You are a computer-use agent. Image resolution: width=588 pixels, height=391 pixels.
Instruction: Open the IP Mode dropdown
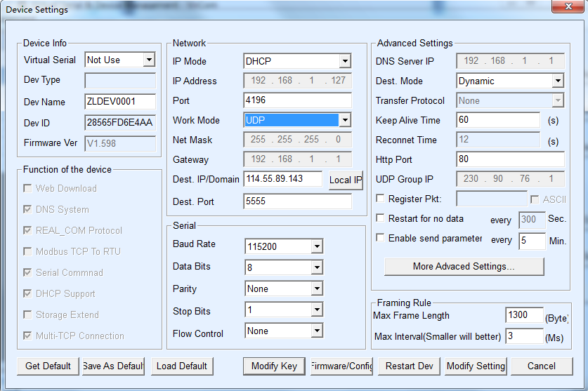pyautogui.click(x=344, y=61)
